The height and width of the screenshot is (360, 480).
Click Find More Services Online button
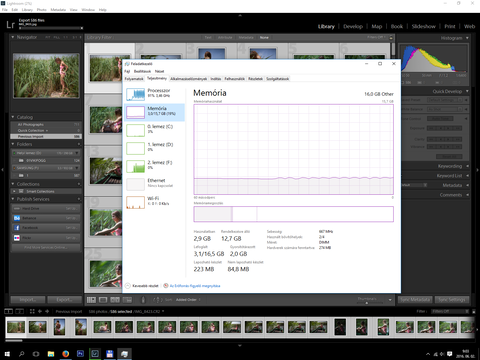(46, 248)
